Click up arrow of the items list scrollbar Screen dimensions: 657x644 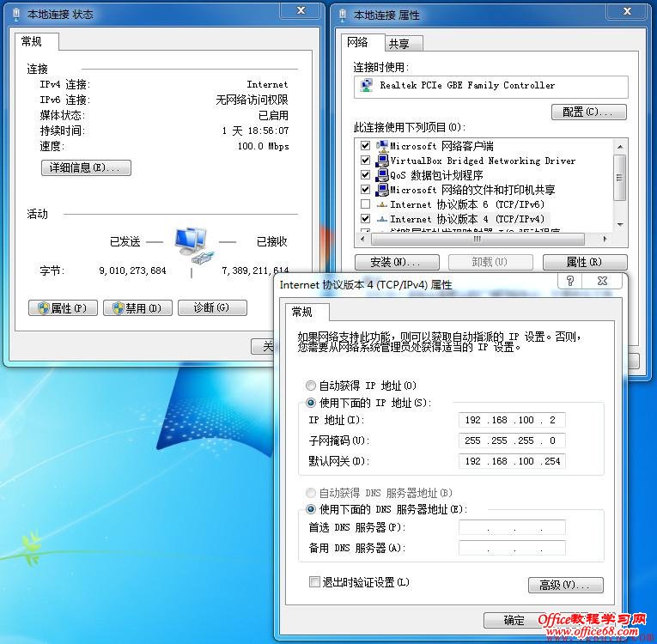621,147
